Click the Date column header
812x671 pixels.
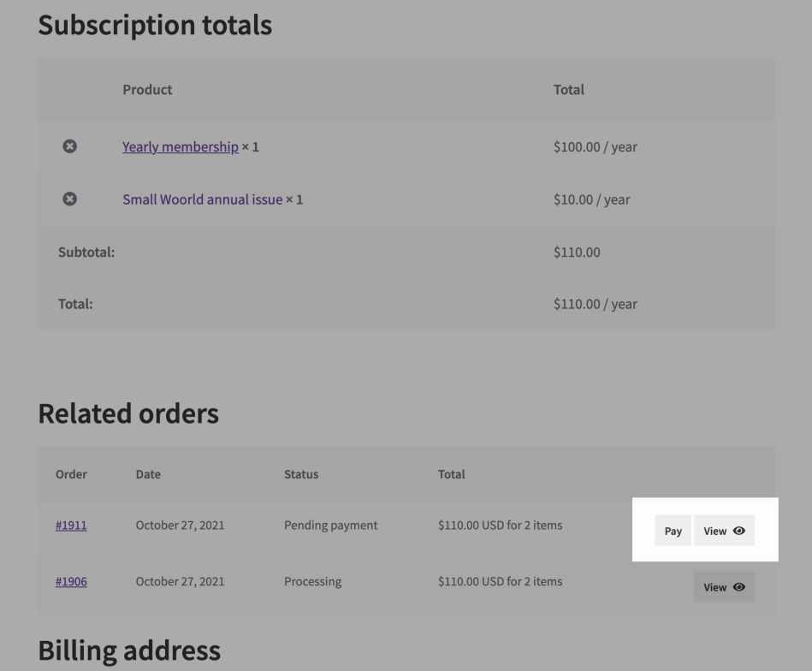[148, 474]
